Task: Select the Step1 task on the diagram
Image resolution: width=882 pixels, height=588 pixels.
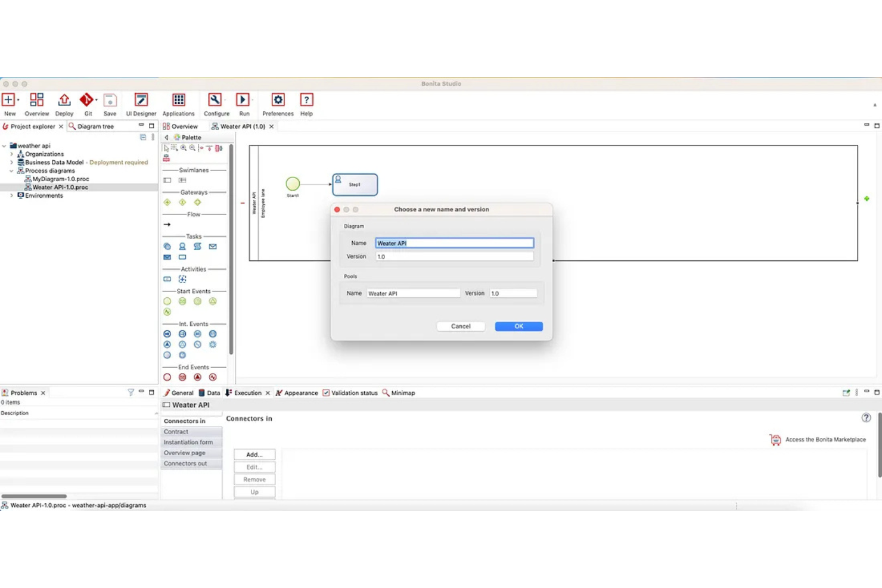Action: [x=355, y=185]
